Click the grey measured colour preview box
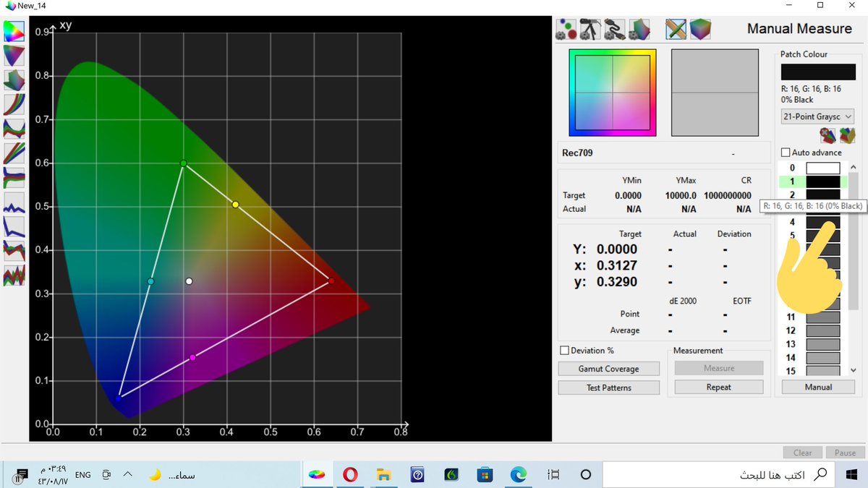868x488 pixels. 715,93
